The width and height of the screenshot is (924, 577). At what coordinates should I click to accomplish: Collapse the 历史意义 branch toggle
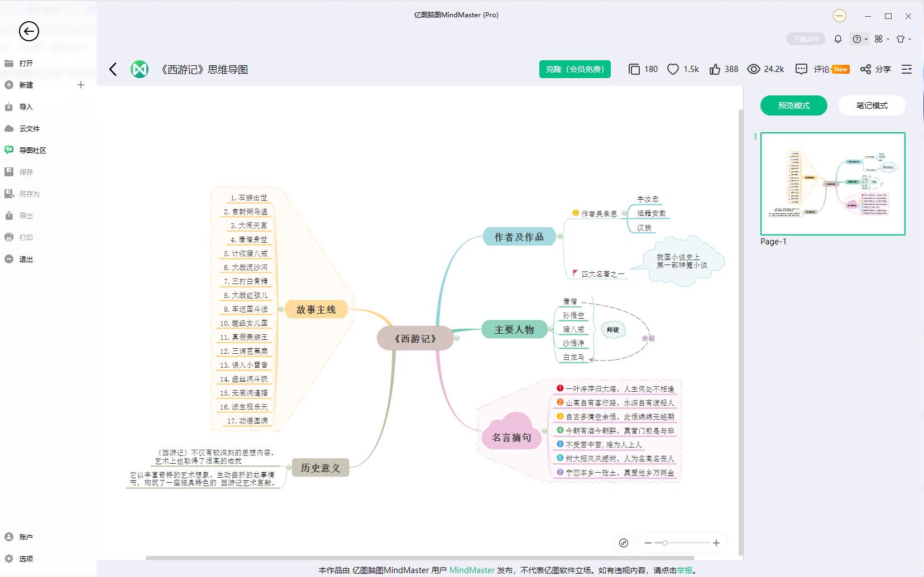tap(289, 468)
